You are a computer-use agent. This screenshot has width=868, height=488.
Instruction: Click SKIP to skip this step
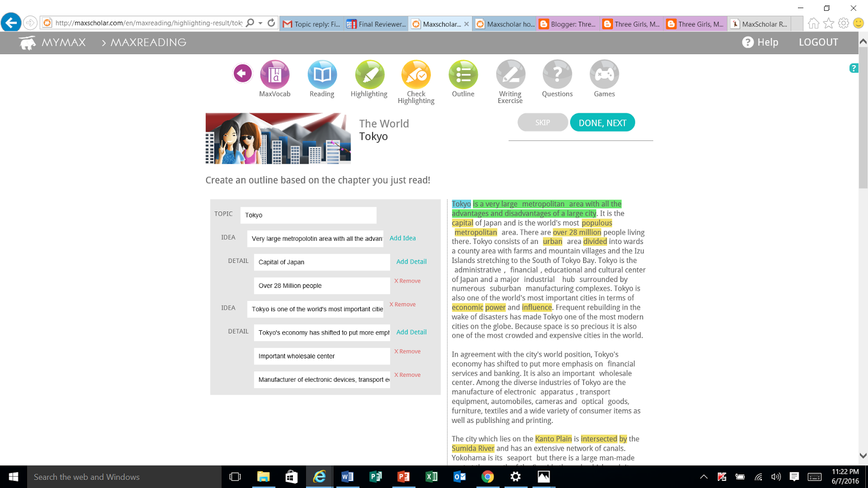click(x=542, y=122)
